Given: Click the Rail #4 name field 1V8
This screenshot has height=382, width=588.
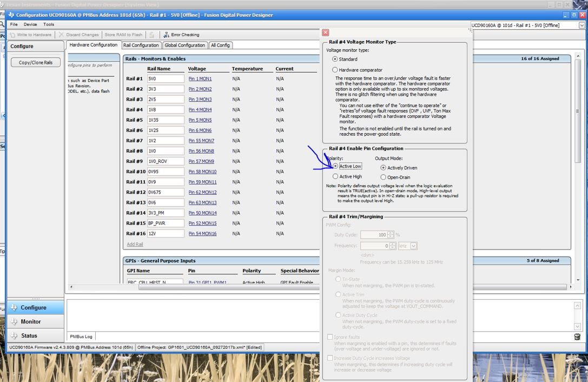Looking at the screenshot, I should pyautogui.click(x=166, y=110).
